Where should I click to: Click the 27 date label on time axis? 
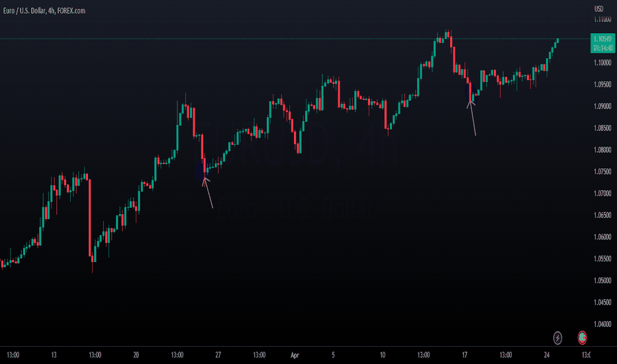click(218, 355)
